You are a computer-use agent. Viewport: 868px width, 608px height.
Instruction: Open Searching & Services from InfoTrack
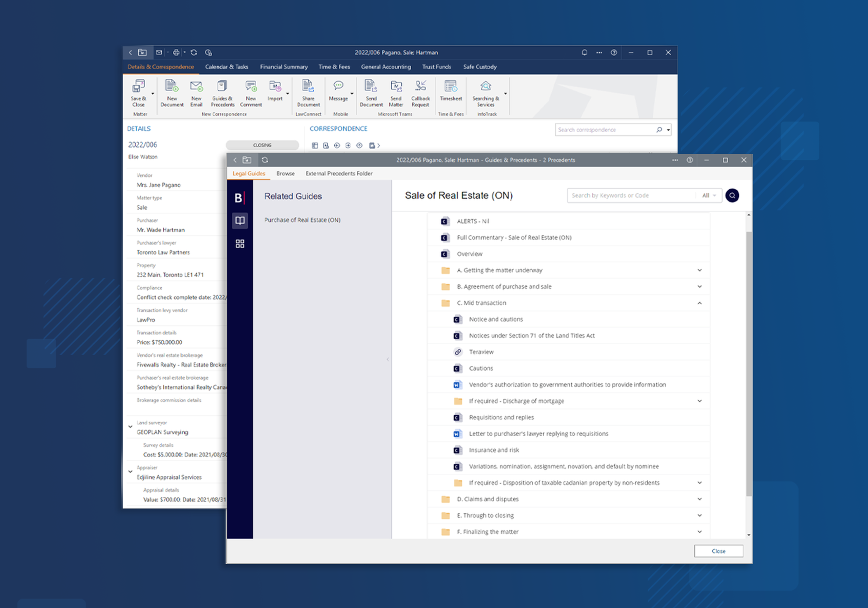[485, 93]
